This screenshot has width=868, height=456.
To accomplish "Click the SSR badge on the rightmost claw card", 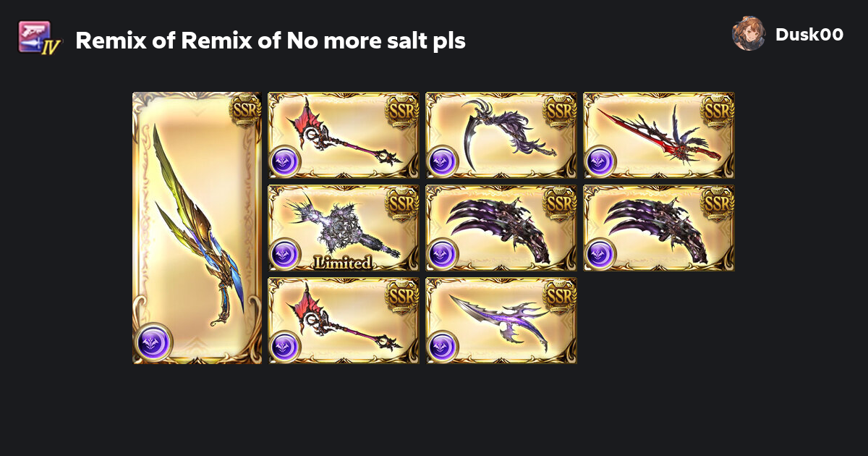I will 718,202.
